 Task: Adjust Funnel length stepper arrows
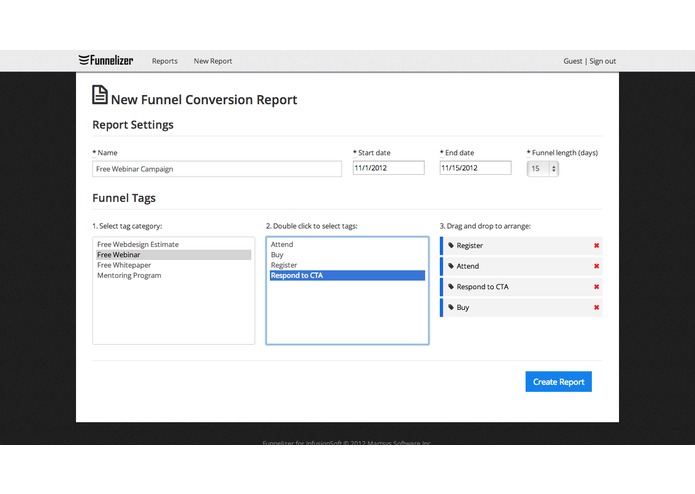tap(553, 169)
